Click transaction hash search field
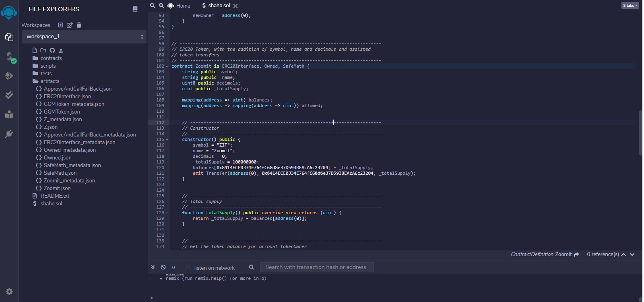Screen dimensions: 644x302 (317, 267)
